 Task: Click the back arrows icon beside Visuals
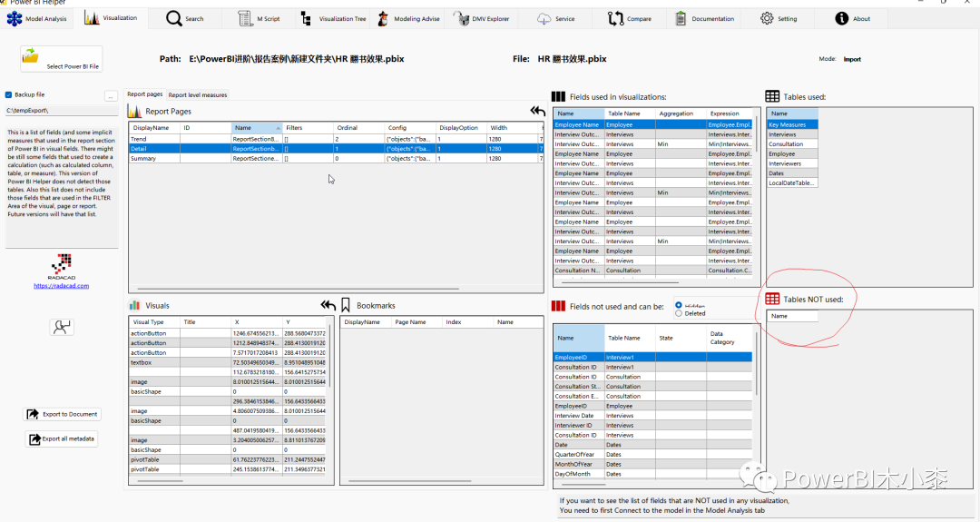(x=328, y=305)
